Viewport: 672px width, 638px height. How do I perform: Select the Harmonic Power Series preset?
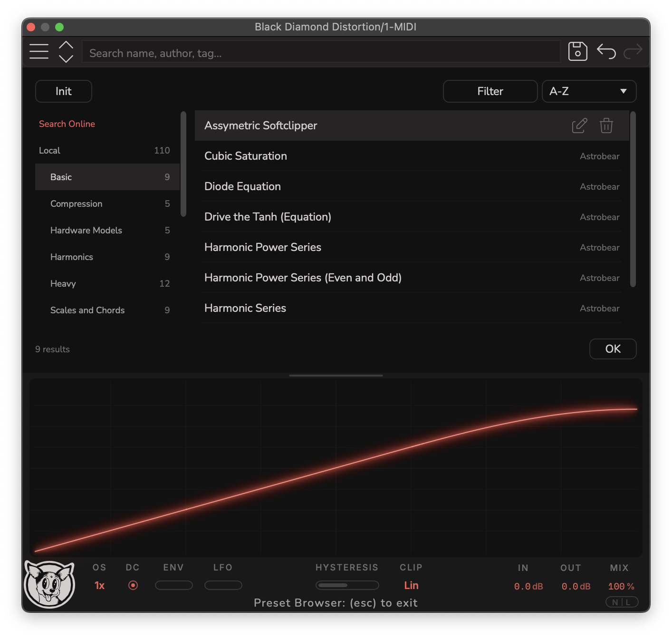tap(412, 247)
